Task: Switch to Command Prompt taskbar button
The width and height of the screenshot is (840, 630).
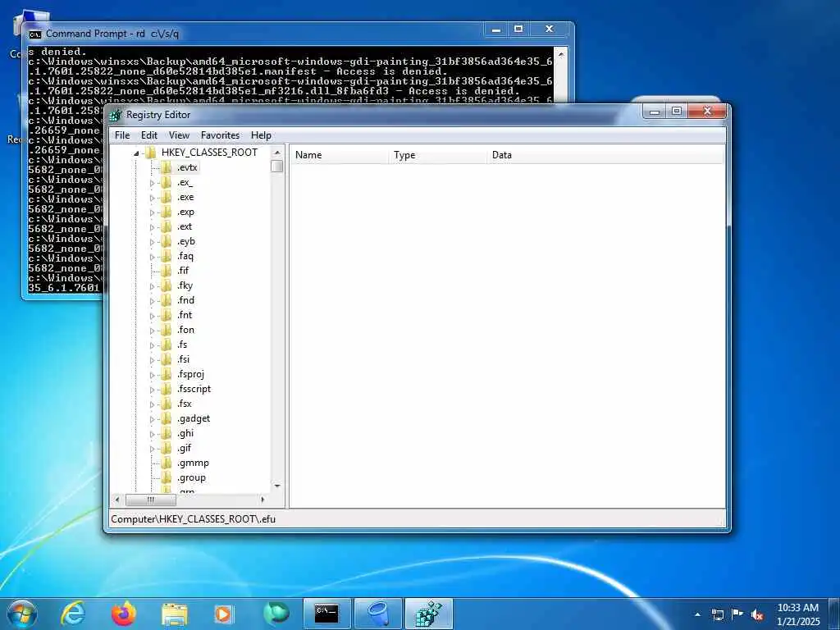Action: click(326, 614)
